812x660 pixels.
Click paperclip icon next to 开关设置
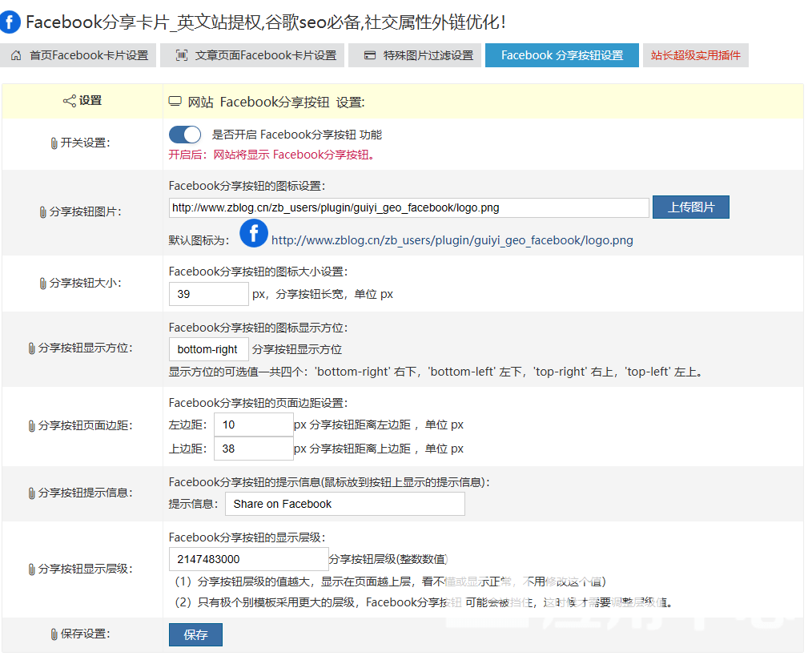[x=54, y=143]
